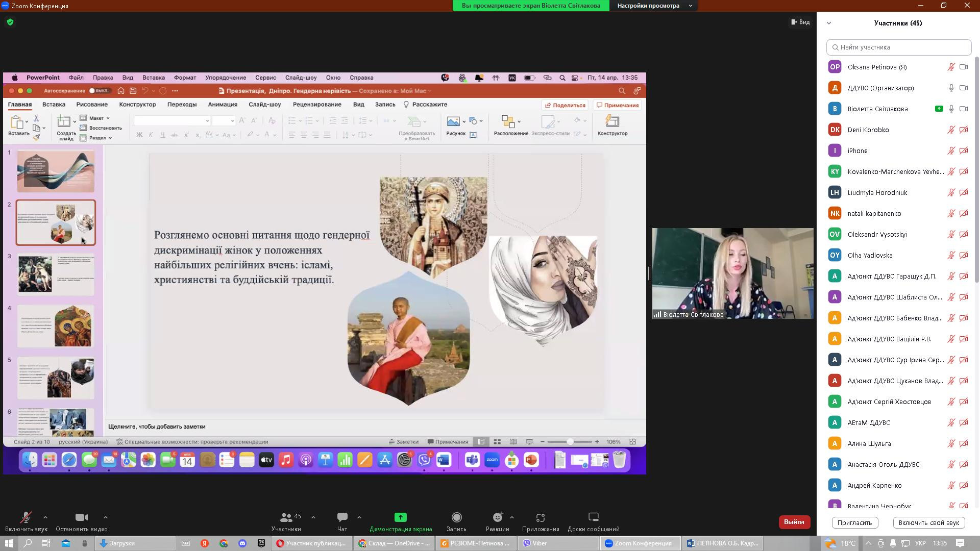Click the green Share Screen icon
The height and width of the screenshot is (551, 980).
[x=401, y=517]
